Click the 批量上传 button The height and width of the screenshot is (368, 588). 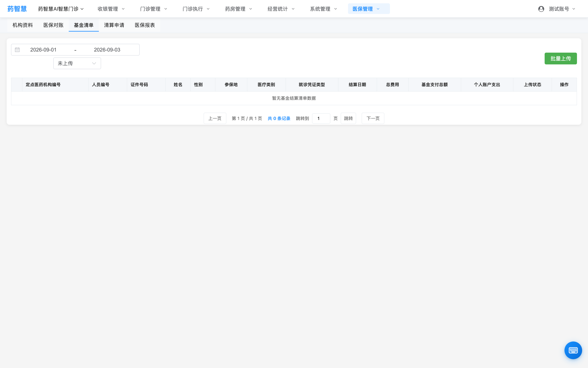[x=561, y=58]
